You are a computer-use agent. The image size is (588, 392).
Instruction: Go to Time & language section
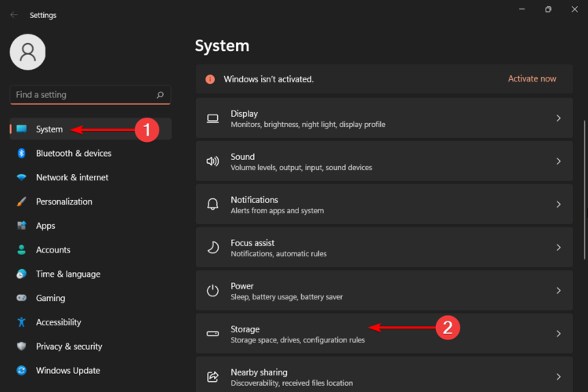point(67,274)
